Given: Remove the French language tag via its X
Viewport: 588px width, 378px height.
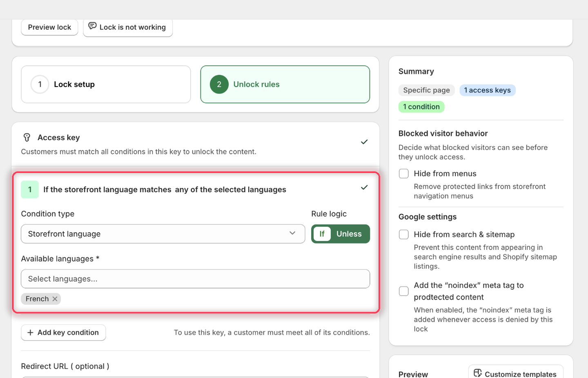Looking at the screenshot, I should coord(55,299).
